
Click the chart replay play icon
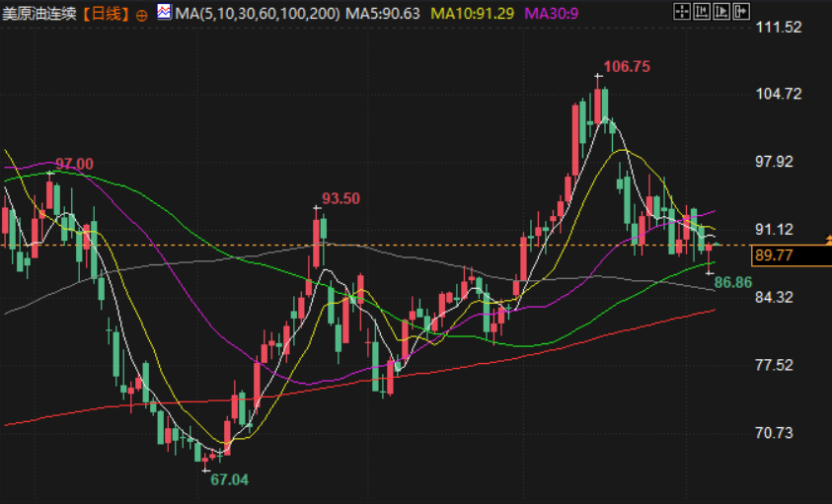pyautogui.click(x=721, y=11)
